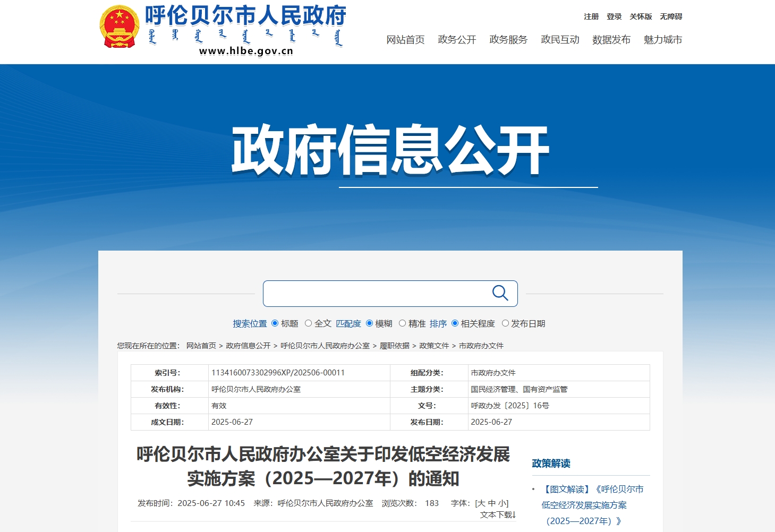This screenshot has height=532, width=775.
Task: Go to 网站首页 in the top navigation
Action: (x=405, y=40)
